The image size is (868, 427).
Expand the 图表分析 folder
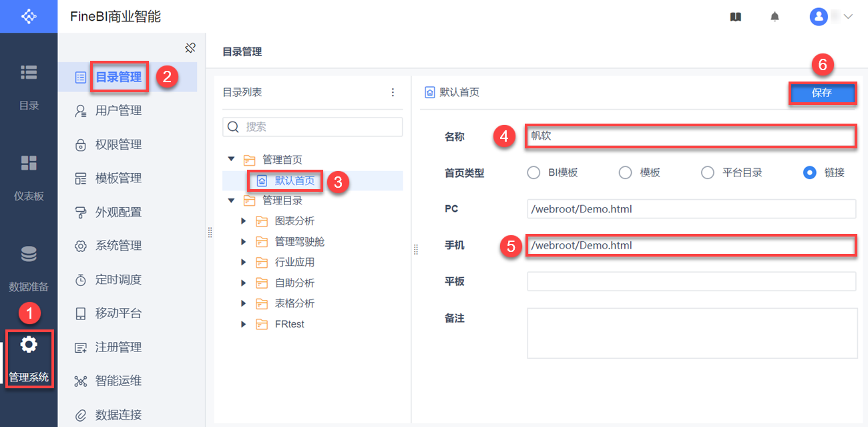click(244, 221)
